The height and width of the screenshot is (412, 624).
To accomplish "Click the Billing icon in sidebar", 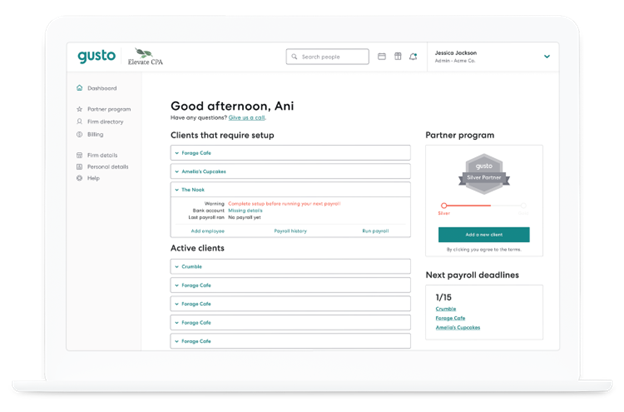I will 80,135.
